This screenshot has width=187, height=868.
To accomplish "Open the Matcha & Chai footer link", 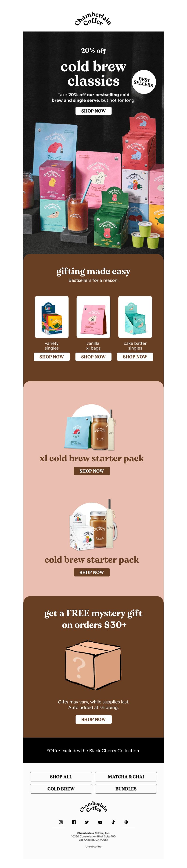I will [126, 776].
